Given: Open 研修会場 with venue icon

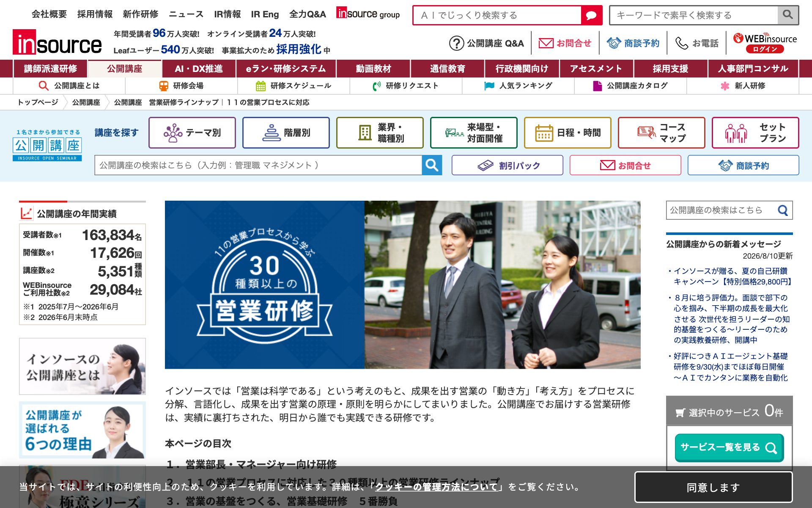Looking at the screenshot, I should click(181, 86).
